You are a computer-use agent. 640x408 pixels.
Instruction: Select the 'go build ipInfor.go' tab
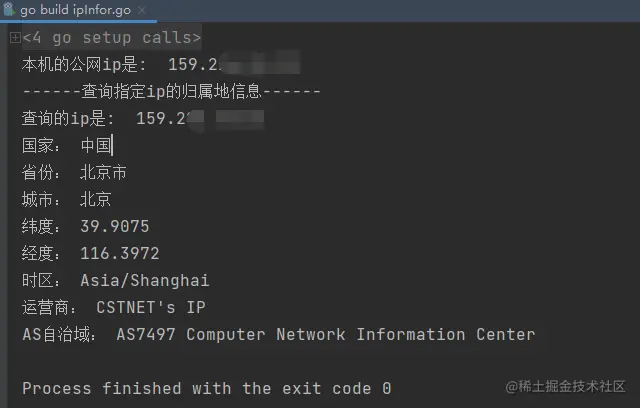(76, 9)
